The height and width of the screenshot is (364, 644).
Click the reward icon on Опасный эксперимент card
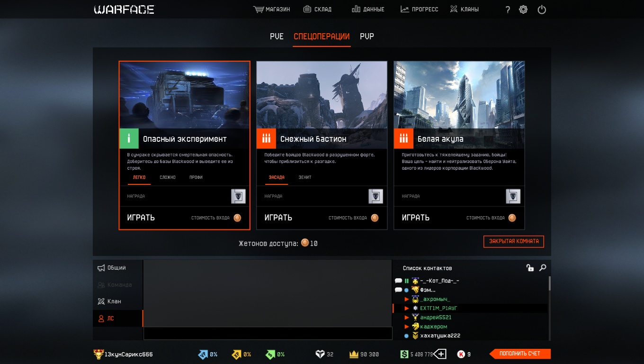[238, 196]
